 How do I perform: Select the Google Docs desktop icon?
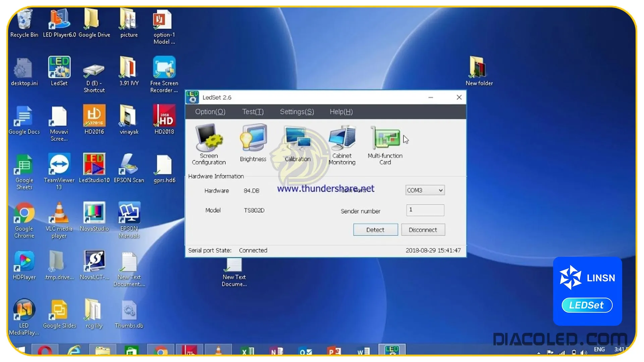(x=24, y=121)
